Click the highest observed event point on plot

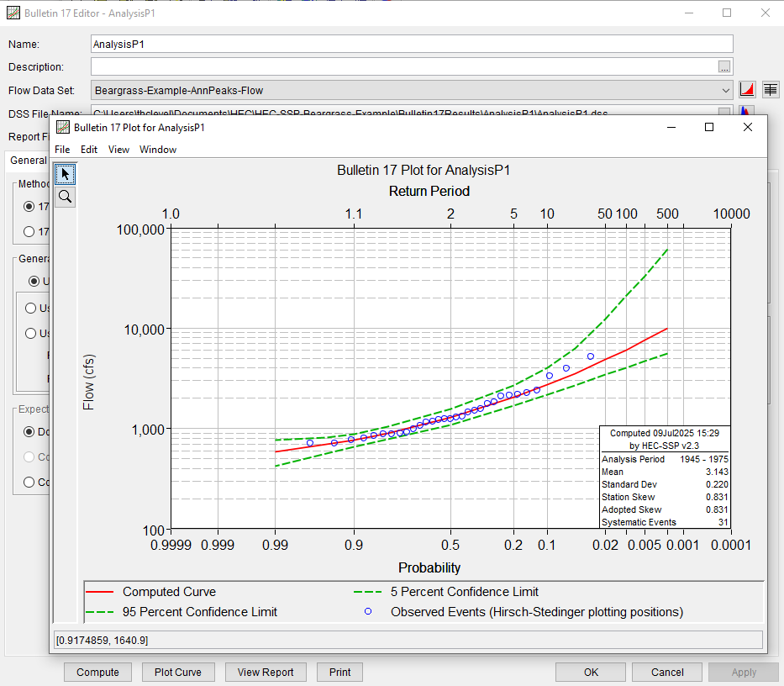click(591, 356)
